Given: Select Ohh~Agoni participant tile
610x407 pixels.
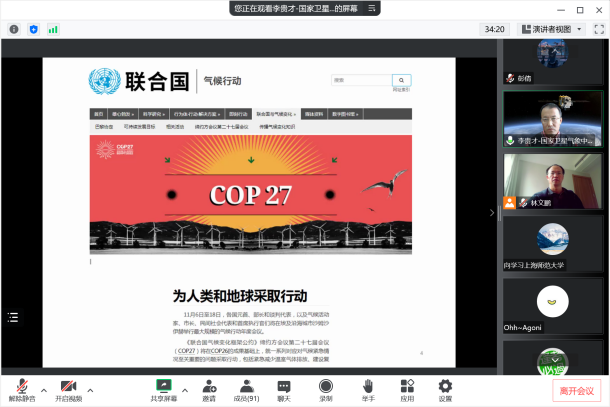Looking at the screenshot, I should 553,305.
